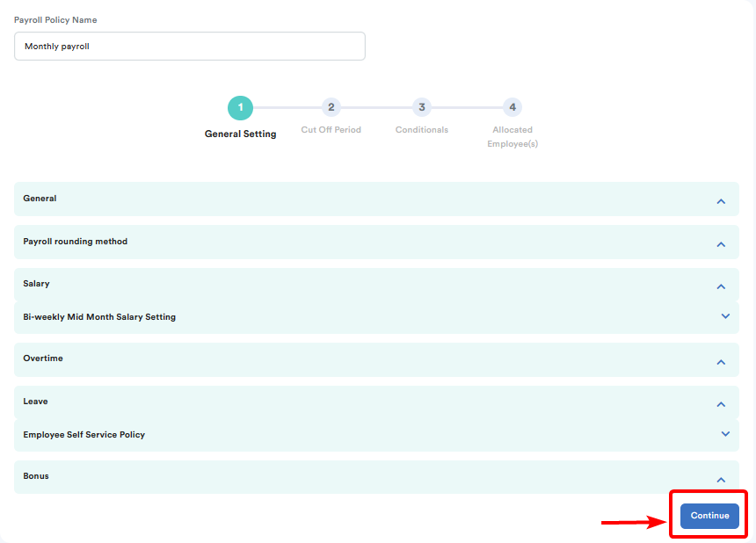Click the Conditionals step label
This screenshot has width=756, height=543.
point(422,130)
